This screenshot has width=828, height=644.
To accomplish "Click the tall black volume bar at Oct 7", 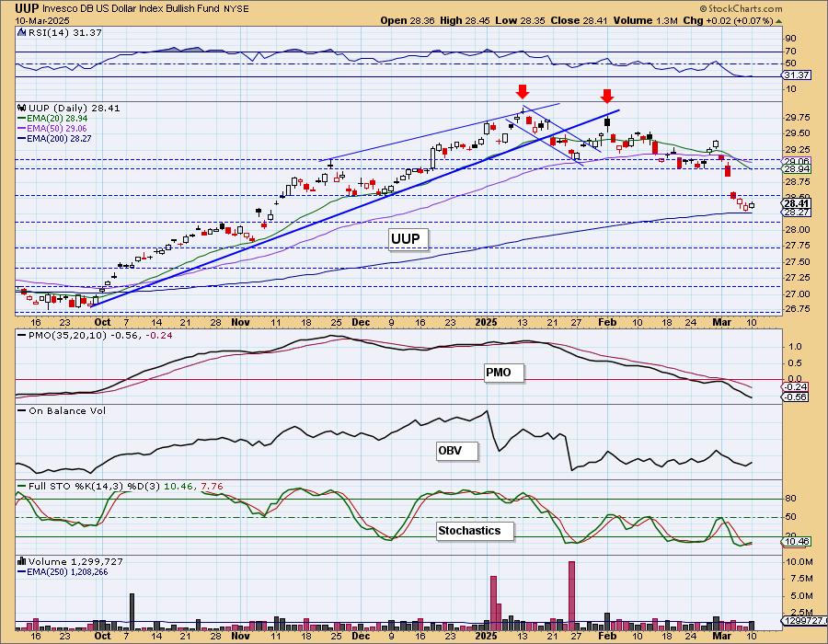I will tap(132, 611).
